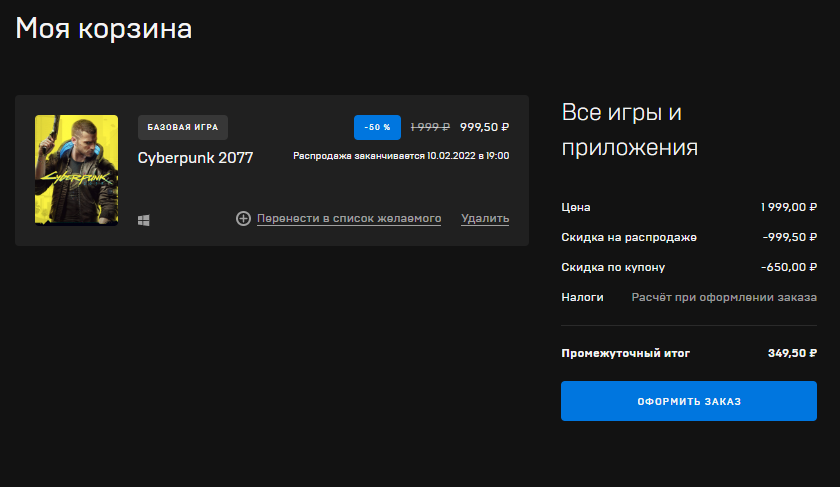The height and width of the screenshot is (487, 840).
Task: Click the crossed-out 1 999 ₽ price
Action: click(x=430, y=127)
